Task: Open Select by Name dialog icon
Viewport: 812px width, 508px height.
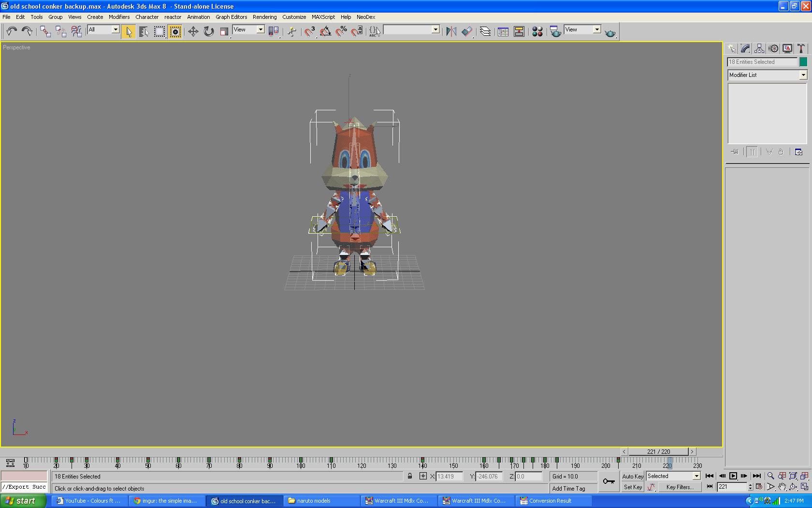Action: 144,31
